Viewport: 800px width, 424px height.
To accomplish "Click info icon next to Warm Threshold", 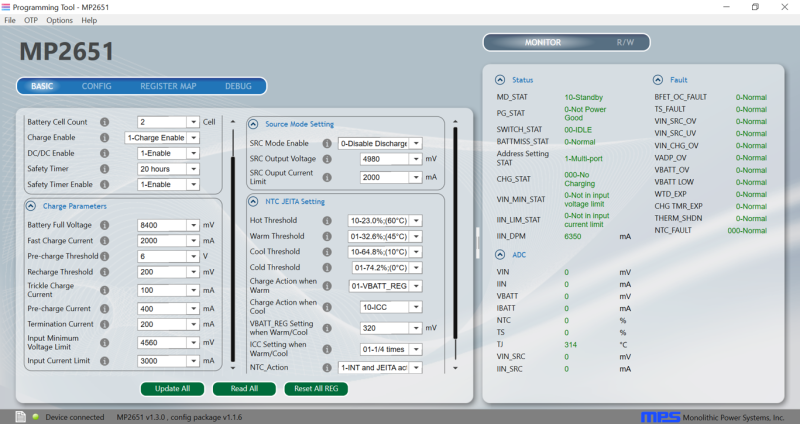I will [327, 236].
